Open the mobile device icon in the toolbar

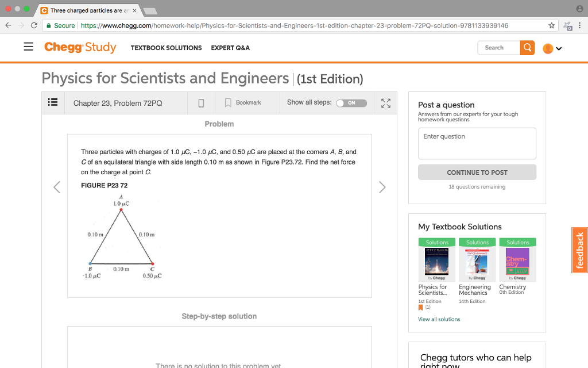(x=200, y=102)
